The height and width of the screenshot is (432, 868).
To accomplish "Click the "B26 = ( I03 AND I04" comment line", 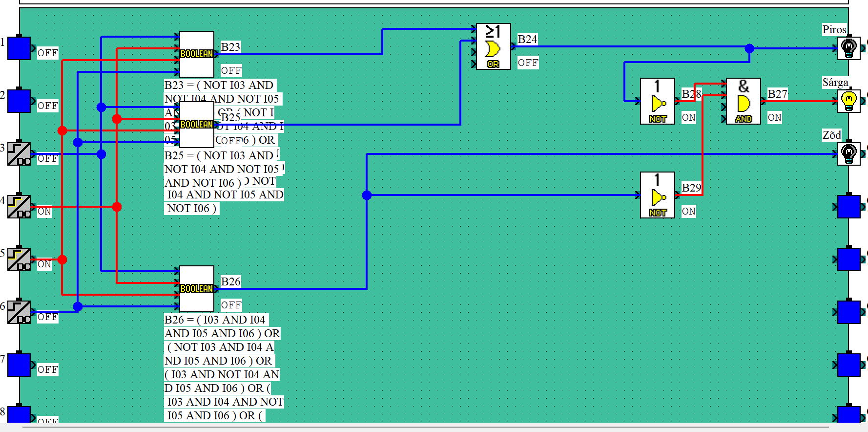I will (216, 320).
